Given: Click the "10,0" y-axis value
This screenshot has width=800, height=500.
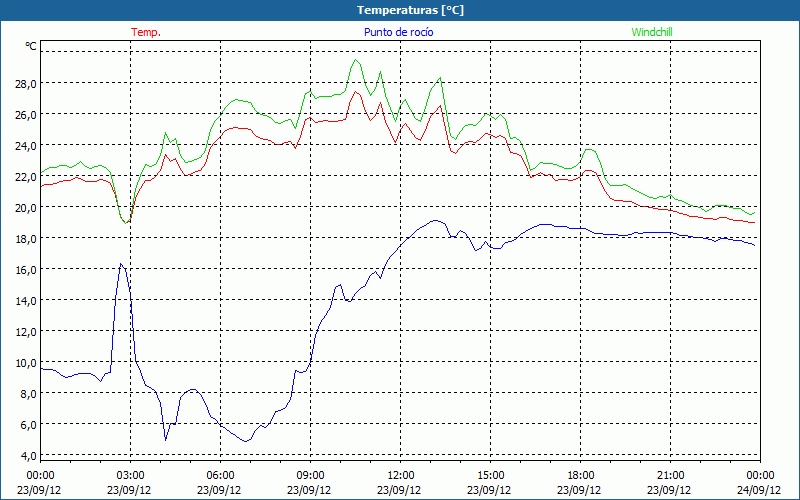Looking at the screenshot, I should (x=25, y=363).
